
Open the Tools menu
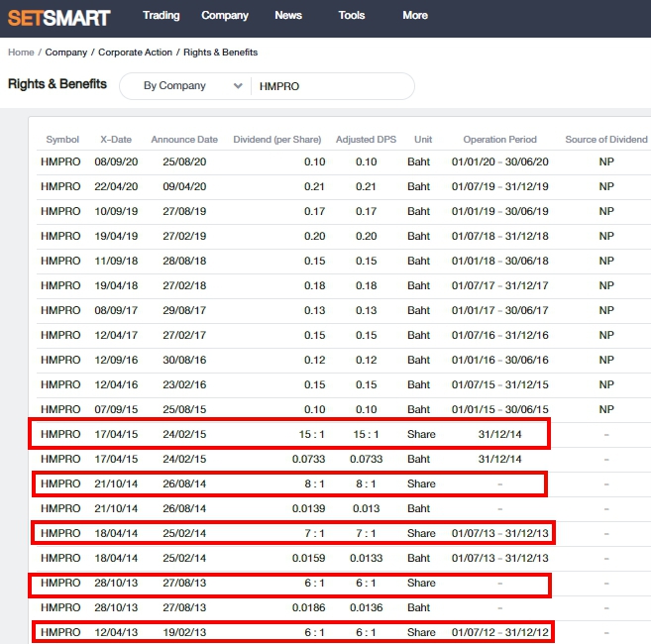pos(351,16)
